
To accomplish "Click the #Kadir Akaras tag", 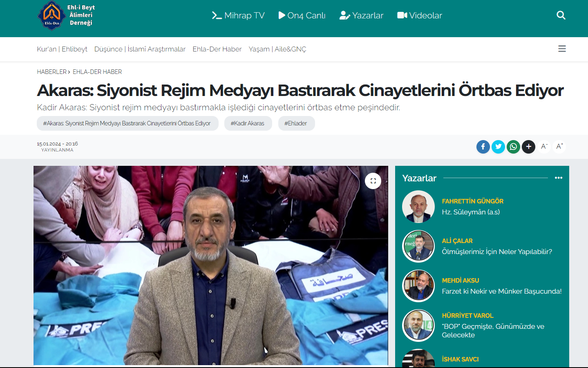I will coord(248,123).
